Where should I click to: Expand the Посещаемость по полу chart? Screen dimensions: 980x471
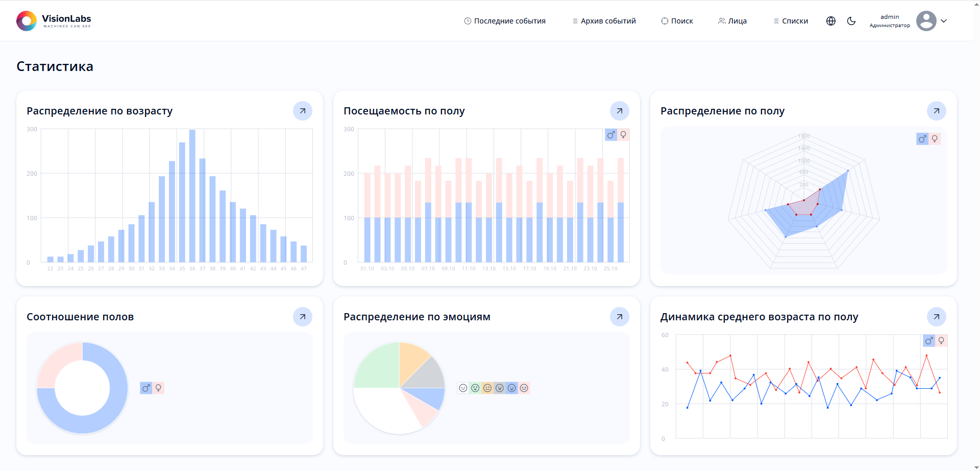(620, 111)
